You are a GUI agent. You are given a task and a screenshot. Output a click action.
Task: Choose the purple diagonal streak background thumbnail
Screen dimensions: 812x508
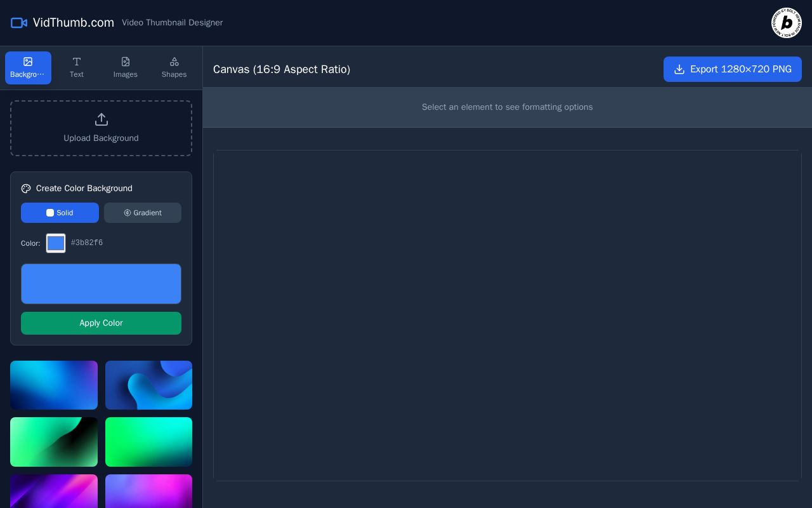[54, 491]
